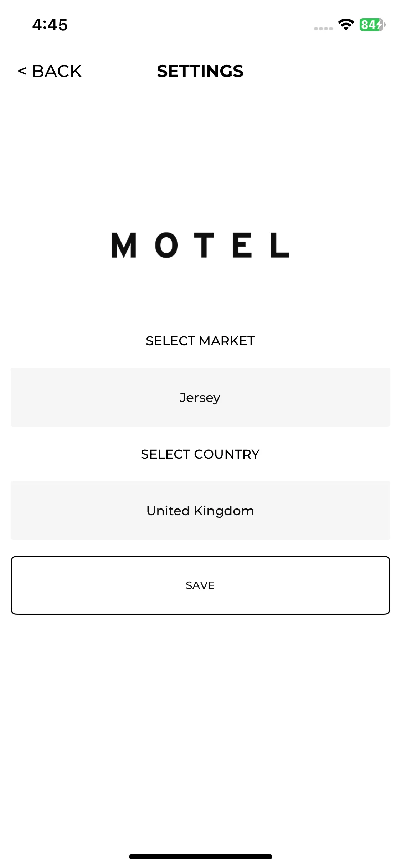Tap the back chevron arrow symbol
401x868 pixels.
tap(22, 71)
